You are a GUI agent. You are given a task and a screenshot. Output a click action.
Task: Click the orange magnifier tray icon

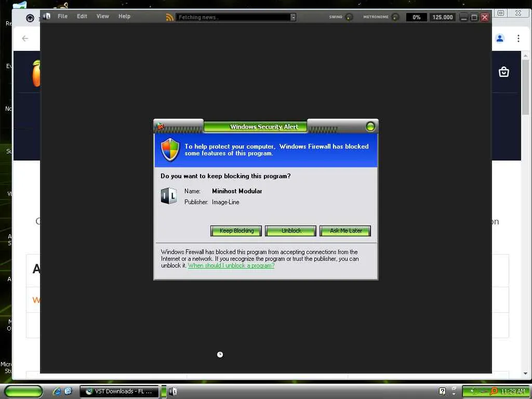(x=494, y=391)
